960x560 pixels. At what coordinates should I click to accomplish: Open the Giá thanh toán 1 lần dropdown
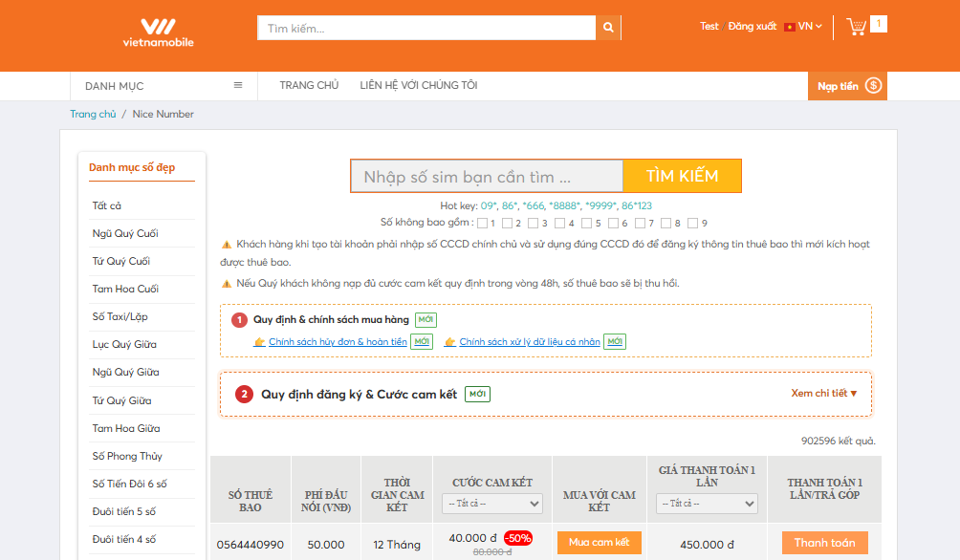707,504
